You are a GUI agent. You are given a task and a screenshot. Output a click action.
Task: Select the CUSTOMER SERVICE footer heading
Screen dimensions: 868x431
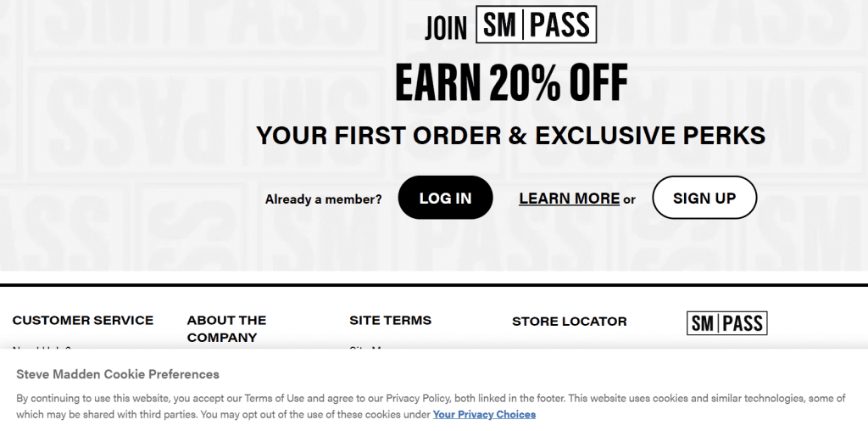pos(83,320)
